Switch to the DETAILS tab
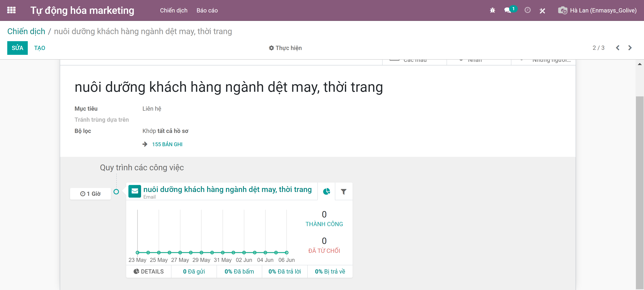The height and width of the screenshot is (290, 644). coord(149,271)
